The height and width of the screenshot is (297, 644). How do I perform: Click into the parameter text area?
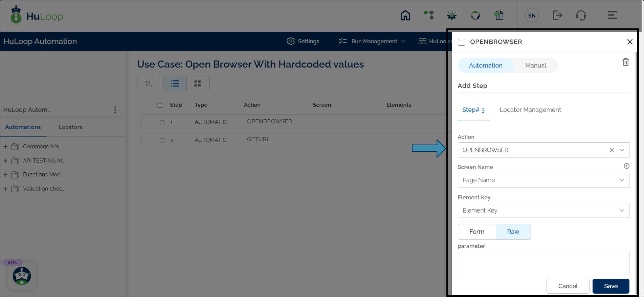(543, 263)
